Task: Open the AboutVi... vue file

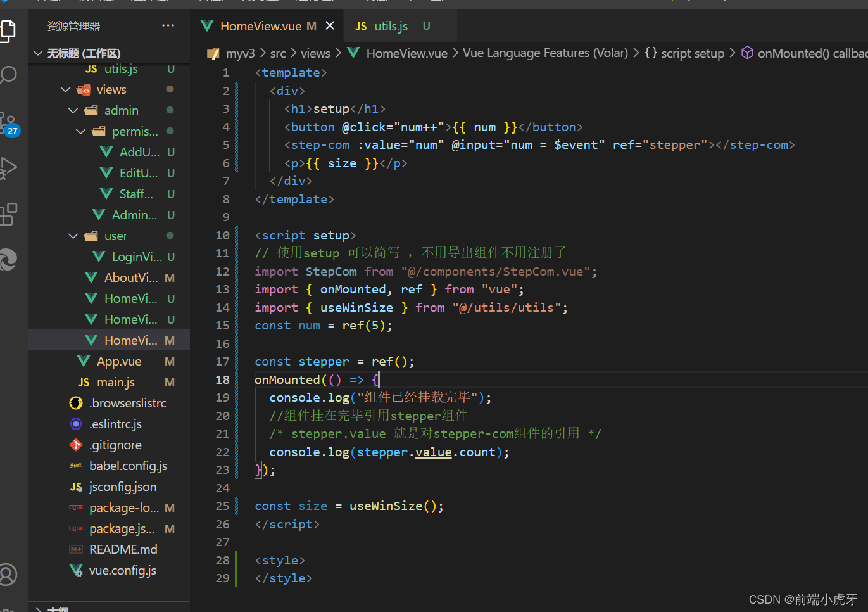Action: 109,277
